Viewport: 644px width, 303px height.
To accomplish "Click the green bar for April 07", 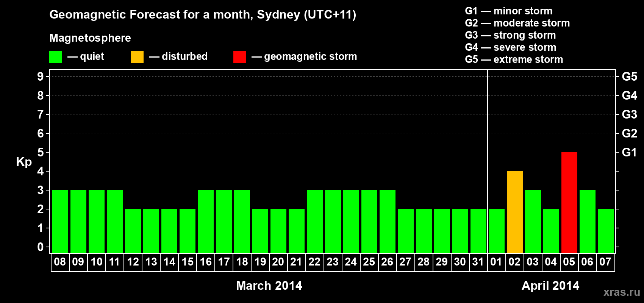I will point(605,231).
